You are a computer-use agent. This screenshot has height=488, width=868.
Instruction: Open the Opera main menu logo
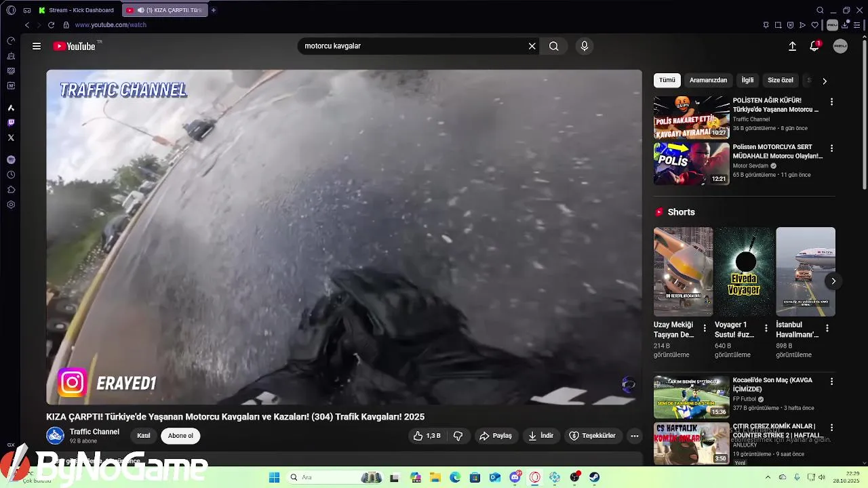tap(11, 10)
